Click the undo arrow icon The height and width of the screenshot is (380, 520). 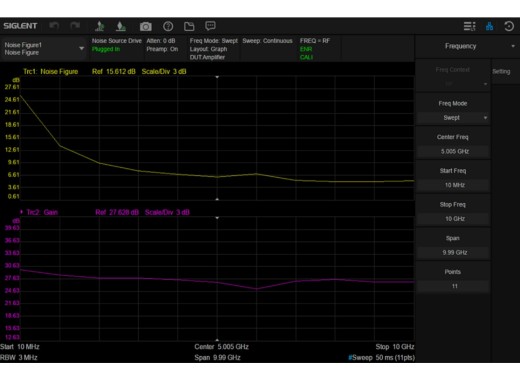pyautogui.click(x=54, y=26)
